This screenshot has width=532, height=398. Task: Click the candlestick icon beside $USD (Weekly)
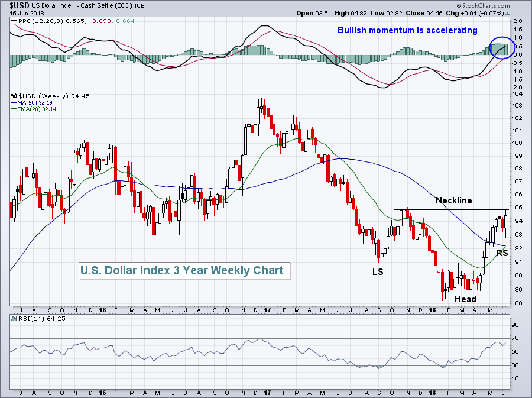click(x=14, y=96)
